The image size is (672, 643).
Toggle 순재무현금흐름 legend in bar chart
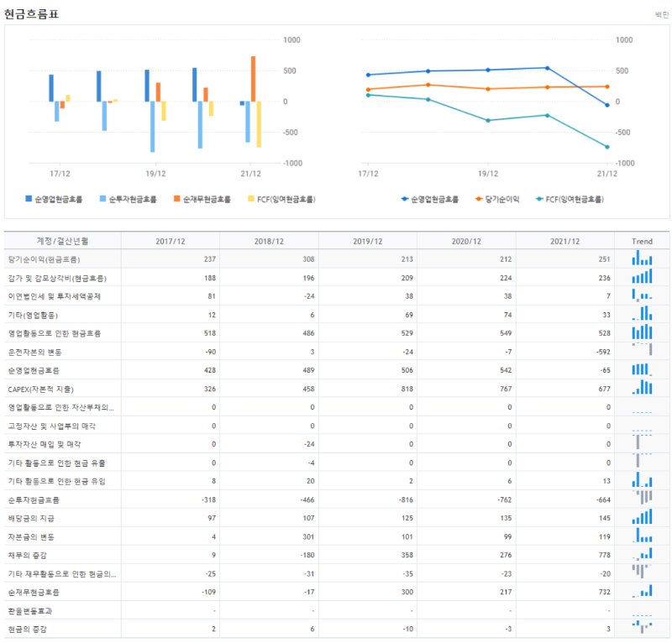point(202,199)
